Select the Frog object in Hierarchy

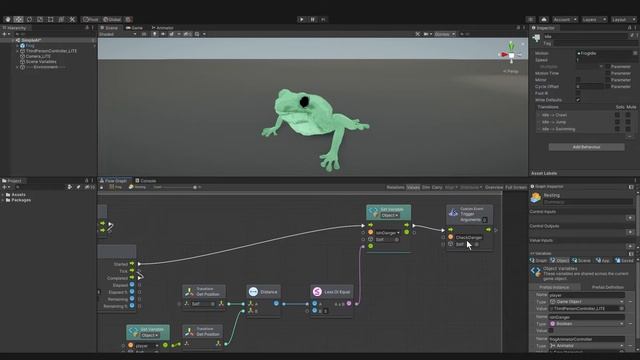tap(30, 46)
